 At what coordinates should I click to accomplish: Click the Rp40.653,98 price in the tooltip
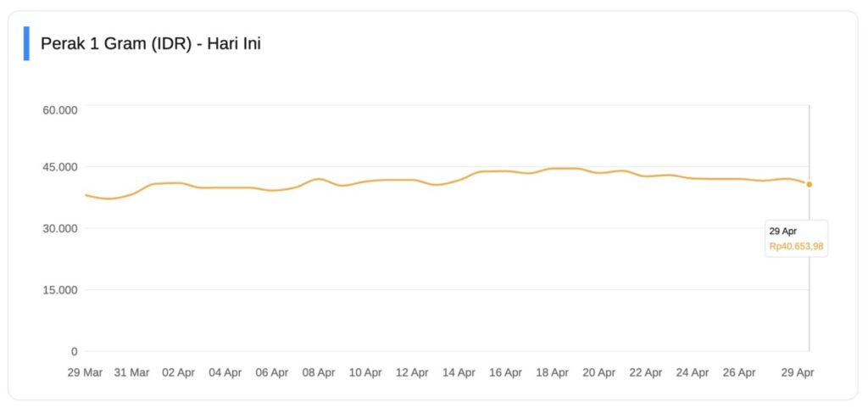[x=796, y=247]
